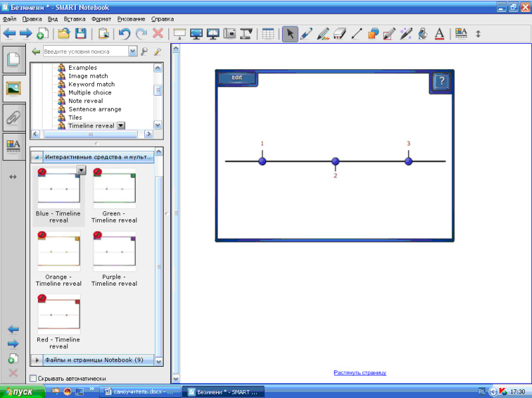Select the Pen tool in toolbar
Viewport: 532px width, 398px height.
[x=307, y=34]
